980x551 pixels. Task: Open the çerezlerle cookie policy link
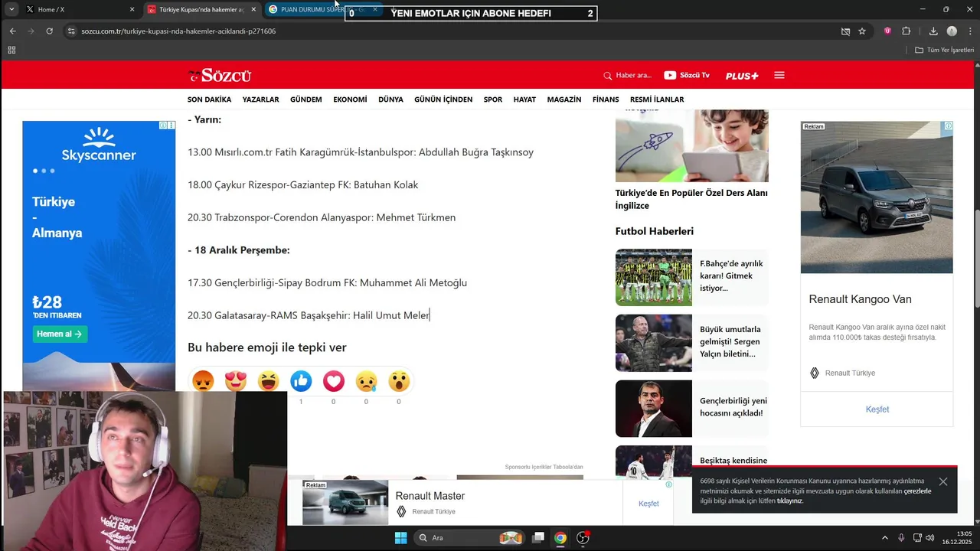[x=917, y=491]
